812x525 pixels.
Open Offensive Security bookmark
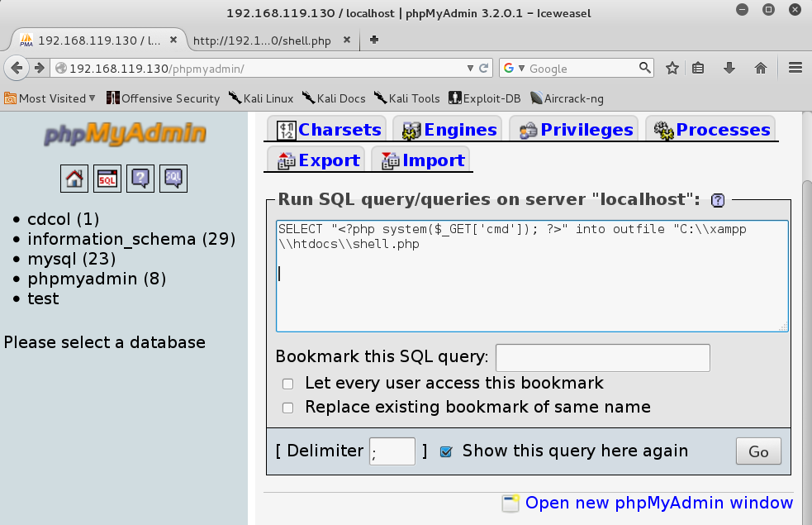163,98
